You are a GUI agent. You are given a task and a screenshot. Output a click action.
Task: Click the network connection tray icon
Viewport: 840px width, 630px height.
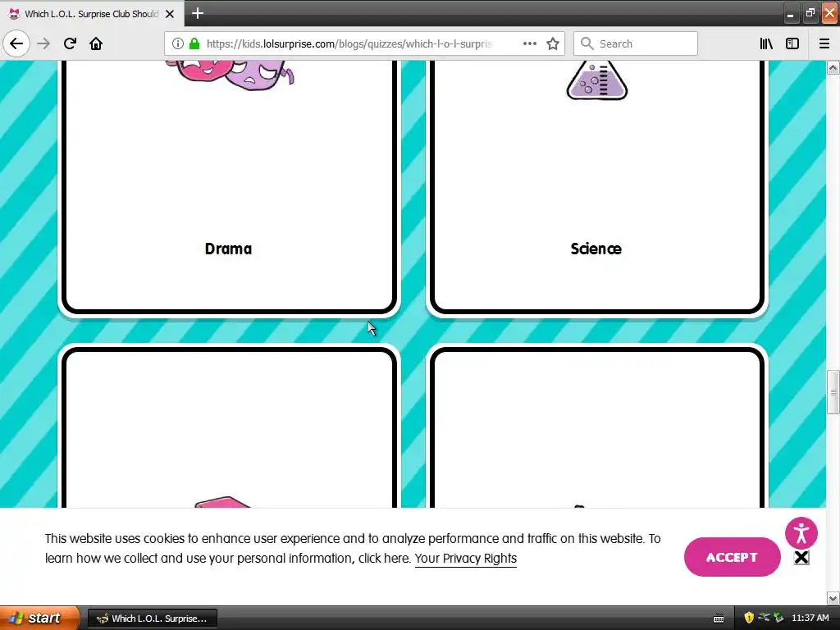click(x=764, y=618)
